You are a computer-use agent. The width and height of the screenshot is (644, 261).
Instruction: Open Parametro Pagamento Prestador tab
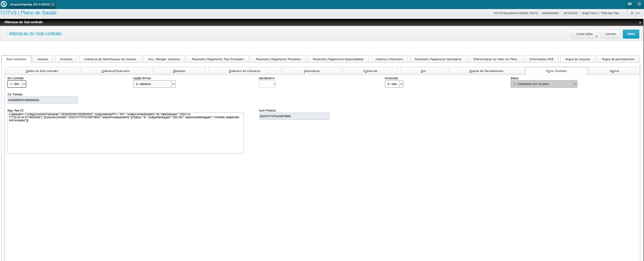point(278,59)
